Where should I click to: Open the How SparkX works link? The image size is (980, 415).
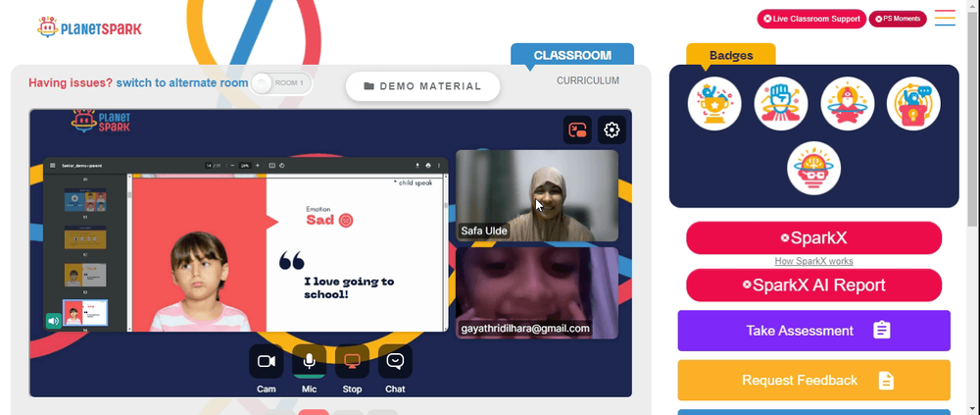pos(813,261)
